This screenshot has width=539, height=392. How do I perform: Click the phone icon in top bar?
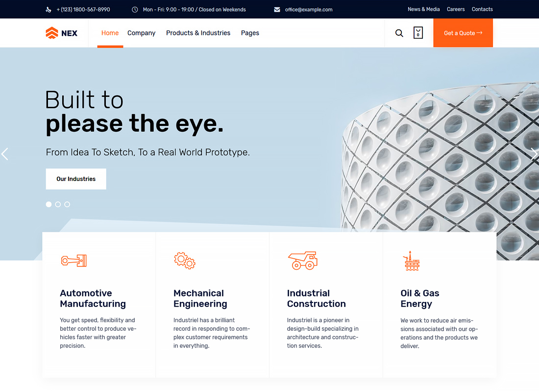tap(49, 10)
